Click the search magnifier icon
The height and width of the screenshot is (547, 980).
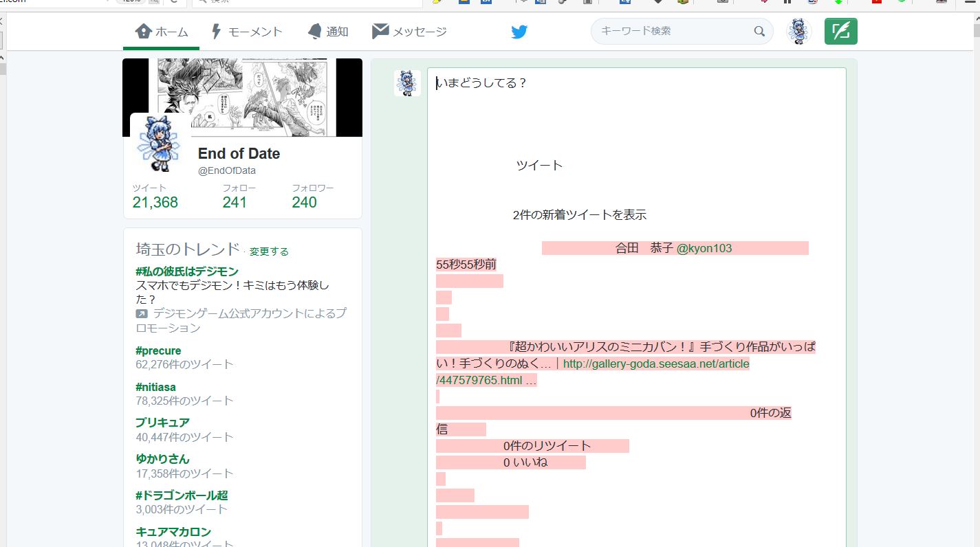click(x=759, y=31)
